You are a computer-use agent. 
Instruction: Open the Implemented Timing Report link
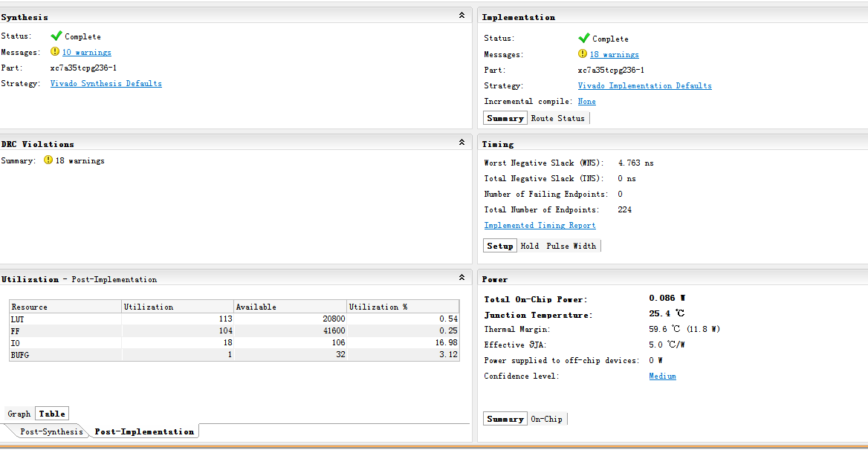[540, 226]
